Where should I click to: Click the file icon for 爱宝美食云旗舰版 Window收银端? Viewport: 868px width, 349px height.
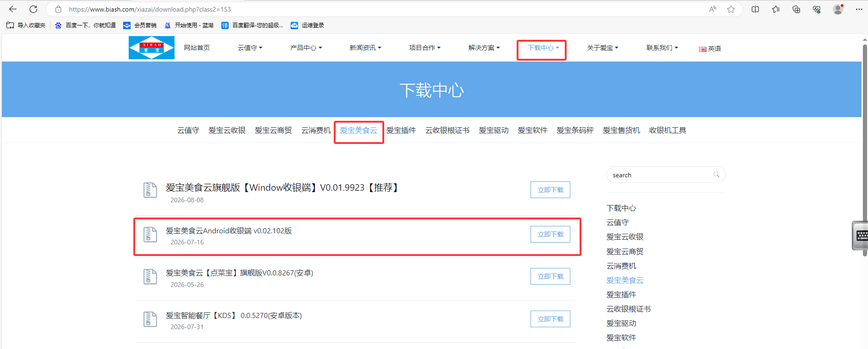[x=150, y=190]
